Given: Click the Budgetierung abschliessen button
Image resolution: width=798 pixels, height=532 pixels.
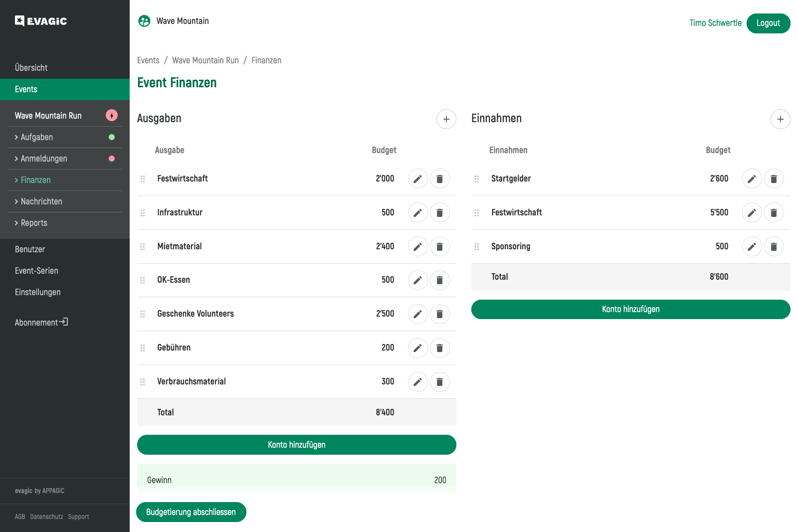Looking at the screenshot, I should [191, 512].
